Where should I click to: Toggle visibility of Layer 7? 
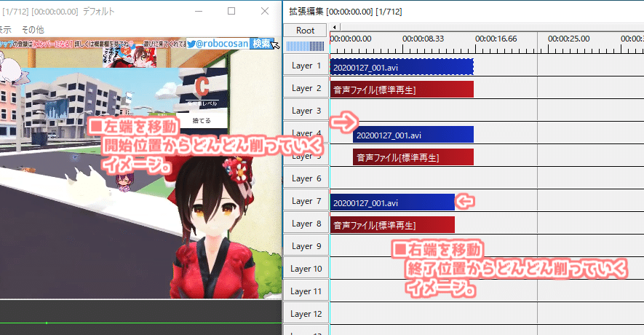tap(306, 201)
